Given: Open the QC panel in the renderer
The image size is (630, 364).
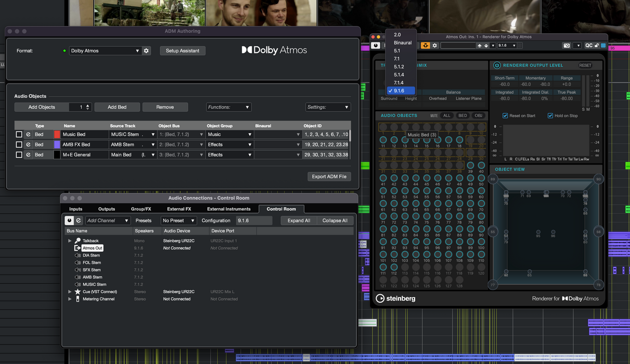Looking at the screenshot, I should (588, 46).
